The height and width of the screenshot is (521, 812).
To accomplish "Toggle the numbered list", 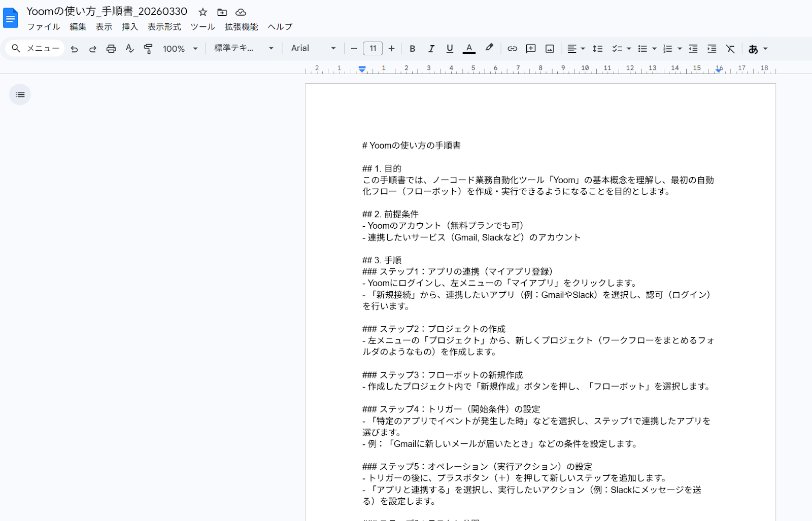I will [x=668, y=49].
